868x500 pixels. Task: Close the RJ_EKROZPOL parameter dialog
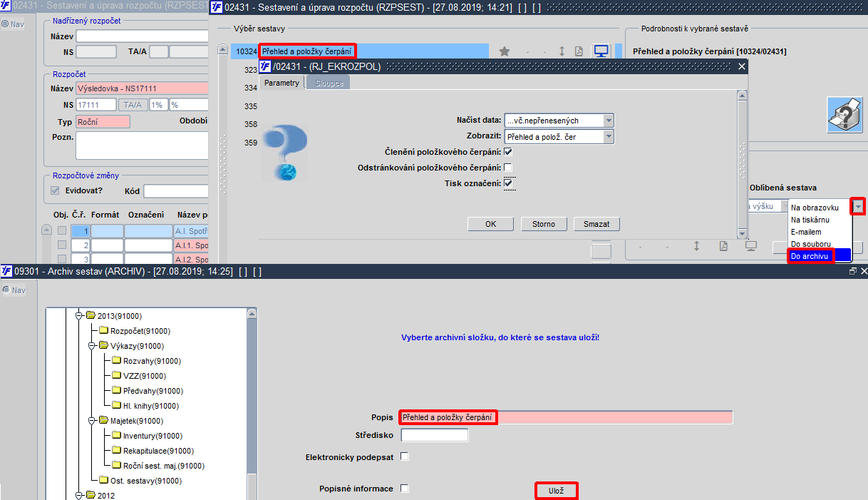point(741,66)
